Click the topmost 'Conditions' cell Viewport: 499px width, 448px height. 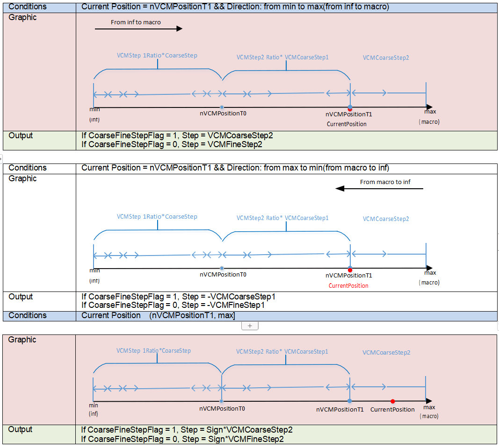coord(28,7)
